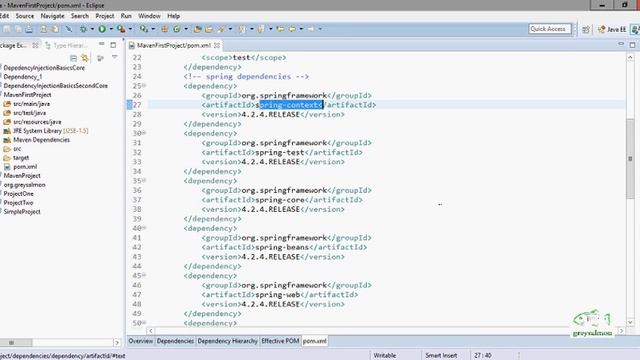The width and height of the screenshot is (640, 360).
Task: Collapse the dependency fold at line 40
Action: pos(144,228)
